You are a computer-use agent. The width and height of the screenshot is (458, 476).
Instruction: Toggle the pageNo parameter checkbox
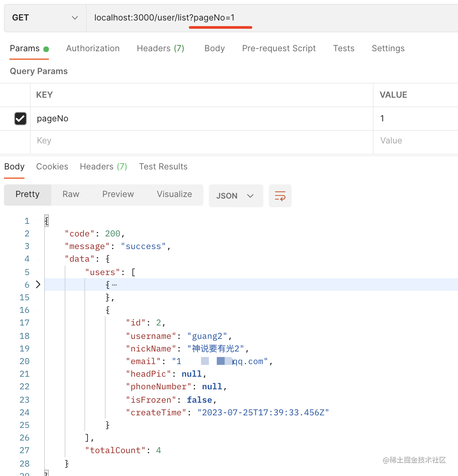point(20,119)
